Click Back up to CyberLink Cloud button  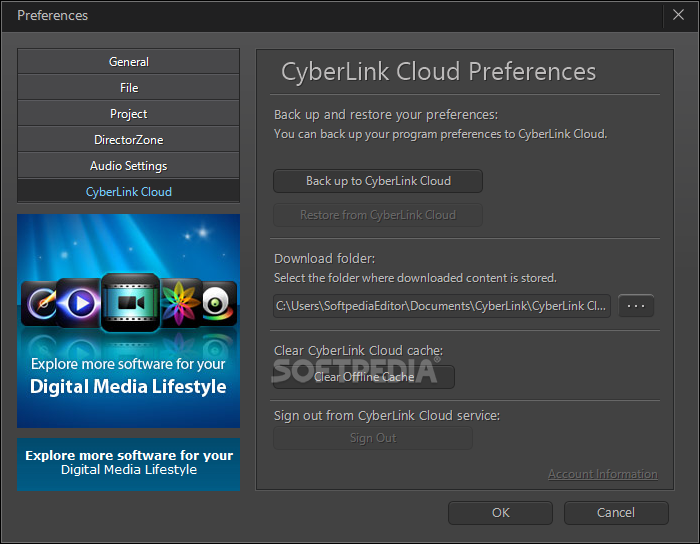click(378, 181)
